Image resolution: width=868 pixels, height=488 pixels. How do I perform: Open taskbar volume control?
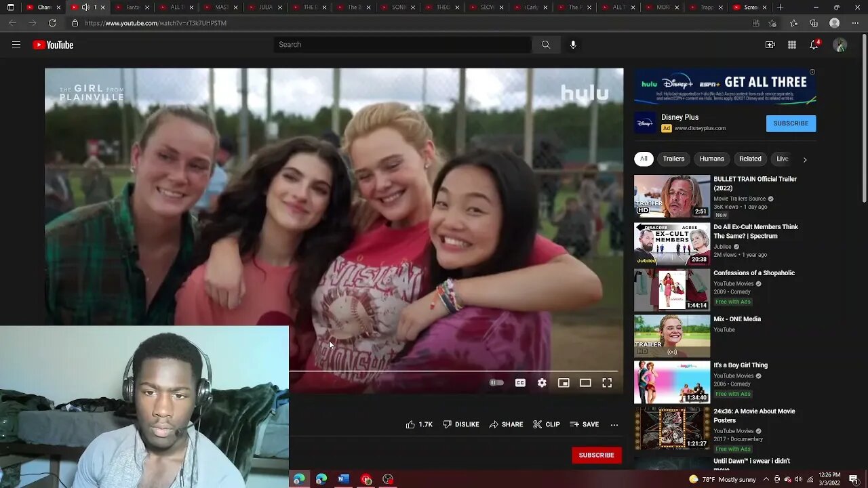click(x=797, y=479)
